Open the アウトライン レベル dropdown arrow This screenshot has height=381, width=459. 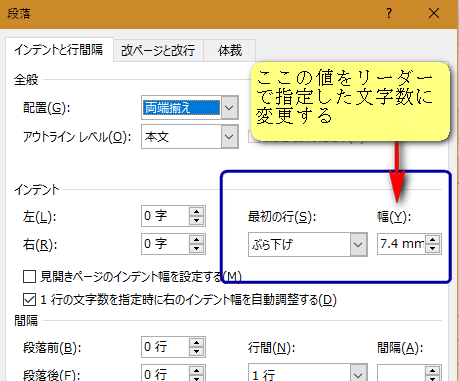(230, 136)
